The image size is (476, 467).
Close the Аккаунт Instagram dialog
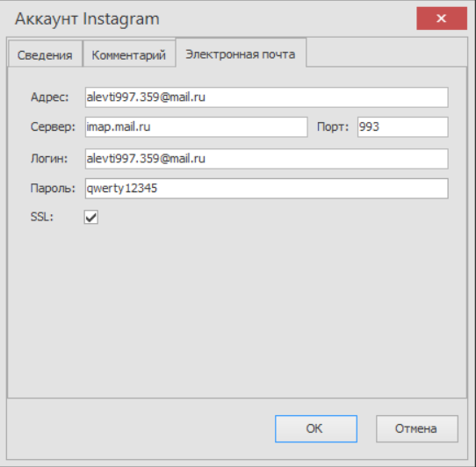click(442, 18)
